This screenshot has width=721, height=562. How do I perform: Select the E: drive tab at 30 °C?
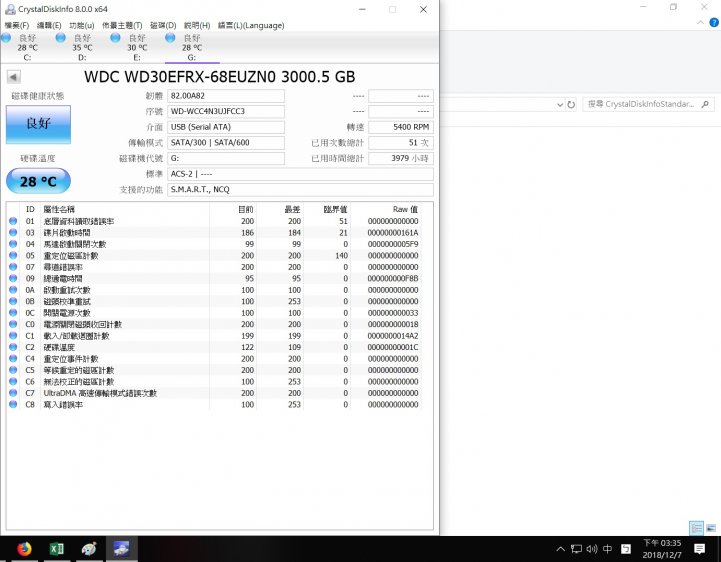(137, 47)
